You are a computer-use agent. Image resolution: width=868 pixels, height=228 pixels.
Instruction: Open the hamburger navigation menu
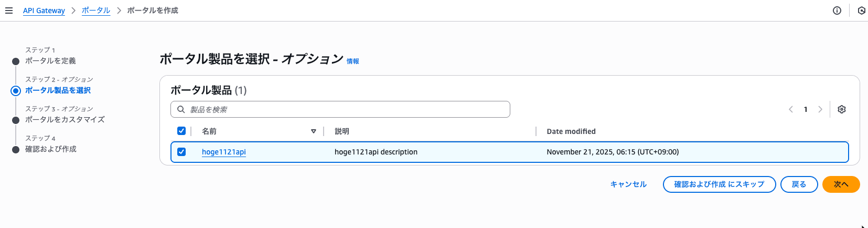[9, 11]
